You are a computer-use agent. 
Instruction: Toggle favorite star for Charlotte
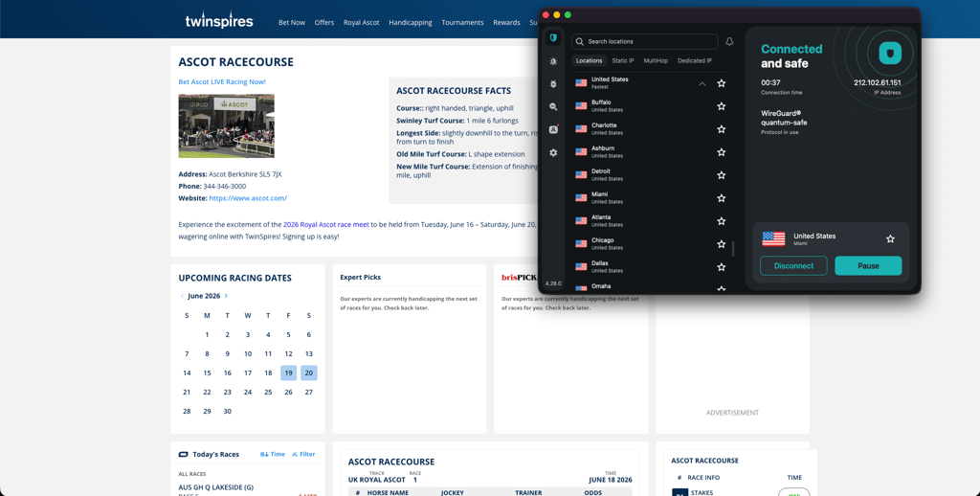[722, 129]
